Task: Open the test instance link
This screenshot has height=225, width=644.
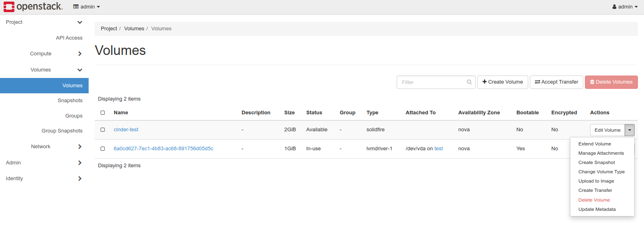Action: click(x=439, y=149)
